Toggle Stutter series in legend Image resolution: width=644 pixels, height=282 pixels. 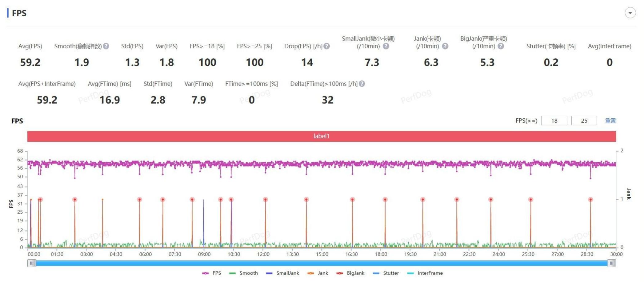tap(386, 273)
